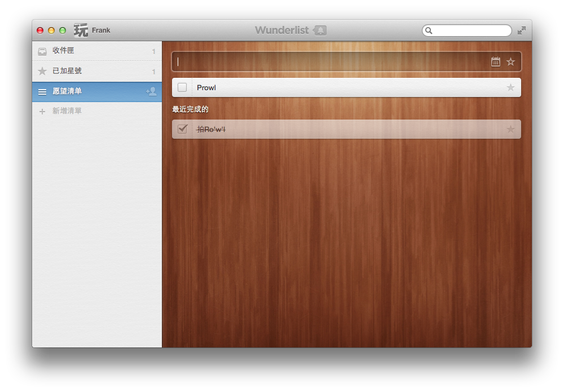
Task: Zoom the window with the green button
Action: 63,30
